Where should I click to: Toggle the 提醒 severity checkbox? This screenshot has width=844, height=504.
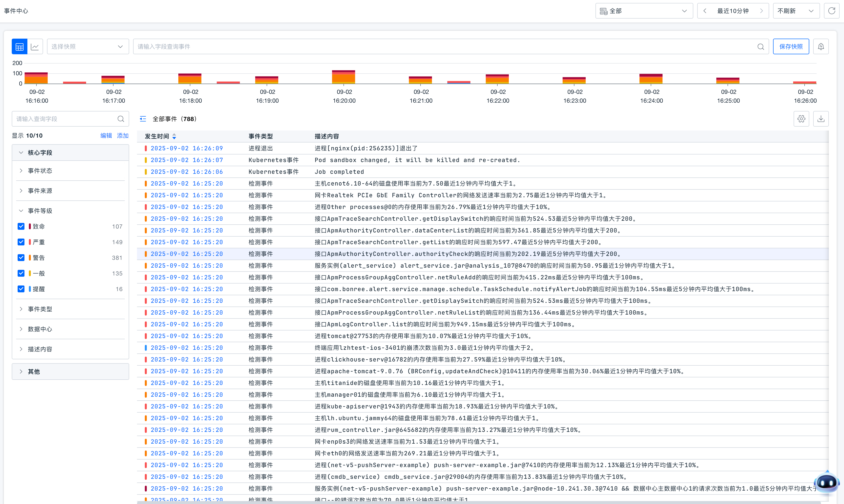[x=21, y=289]
